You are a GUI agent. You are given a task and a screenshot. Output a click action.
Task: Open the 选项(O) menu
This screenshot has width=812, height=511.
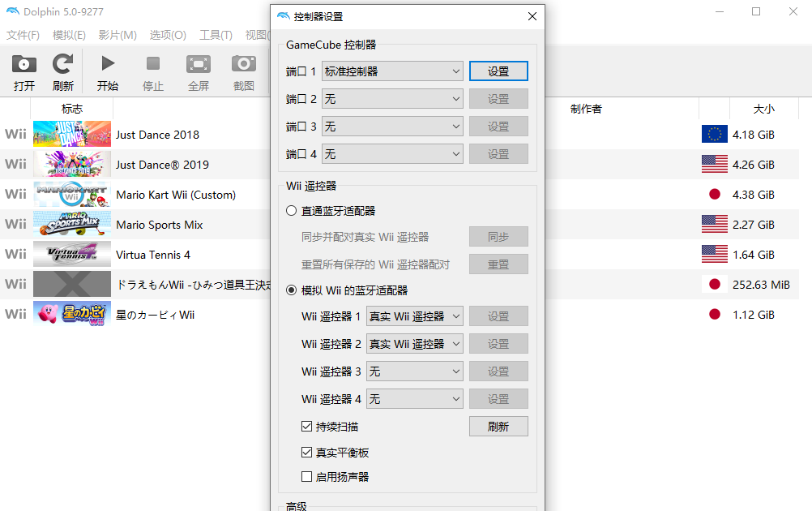168,35
